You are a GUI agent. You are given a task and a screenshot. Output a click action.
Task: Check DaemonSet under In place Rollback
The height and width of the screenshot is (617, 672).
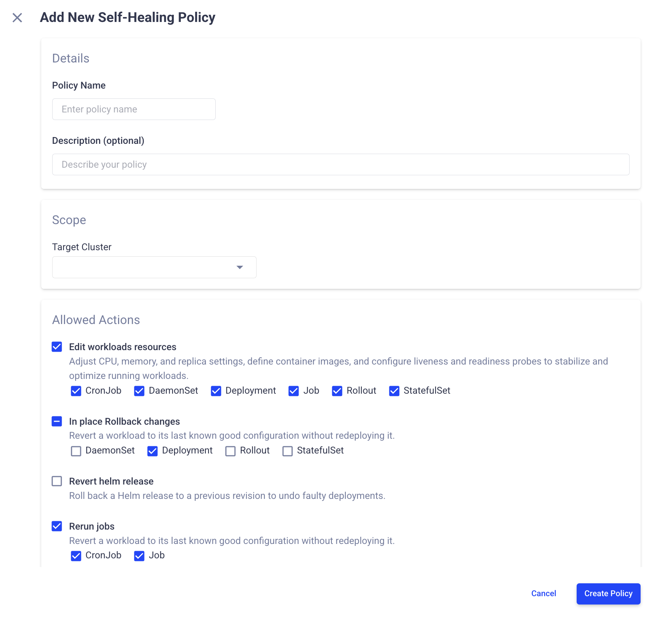pos(76,451)
